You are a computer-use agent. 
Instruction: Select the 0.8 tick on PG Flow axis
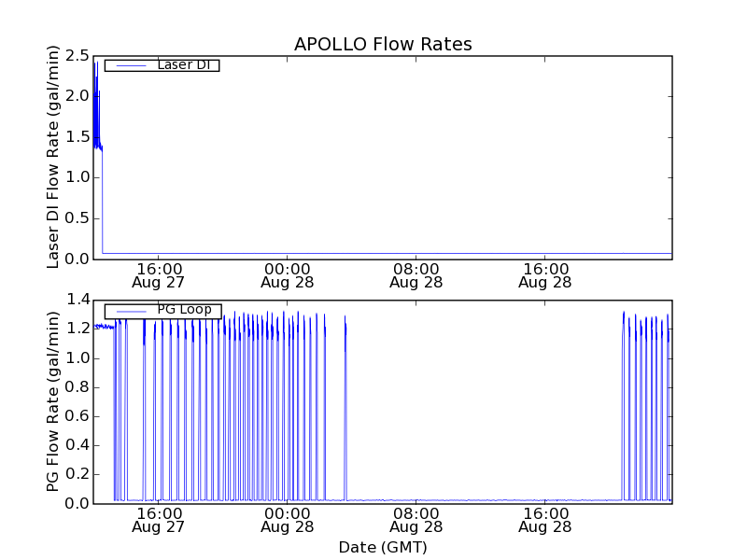[x=78, y=387]
